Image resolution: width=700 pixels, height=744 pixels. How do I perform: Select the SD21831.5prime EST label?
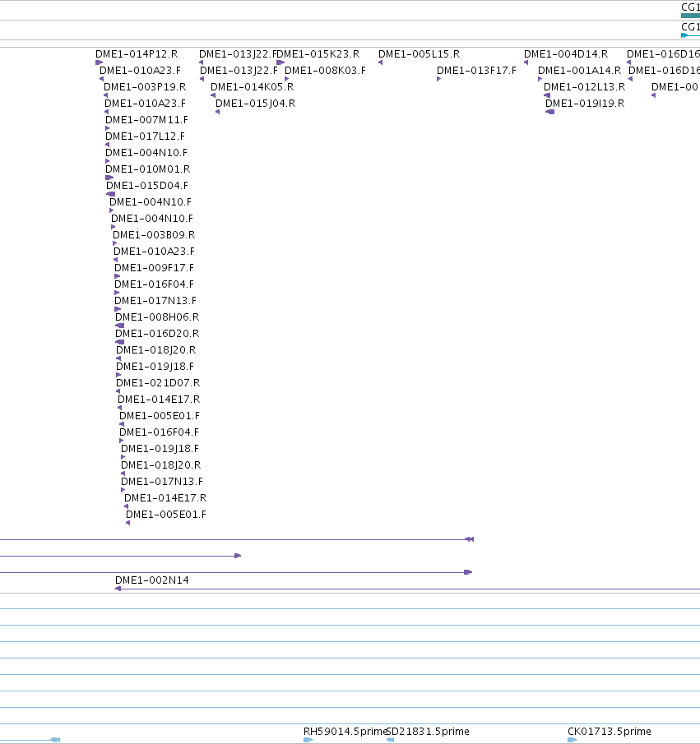tap(428, 732)
